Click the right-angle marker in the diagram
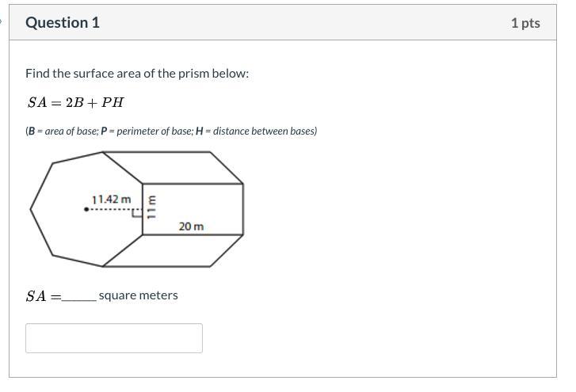576x392 pixels. (x=138, y=214)
